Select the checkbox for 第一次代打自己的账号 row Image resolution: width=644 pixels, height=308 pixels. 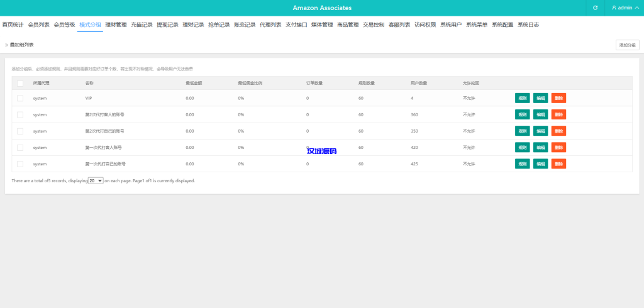pos(20,163)
